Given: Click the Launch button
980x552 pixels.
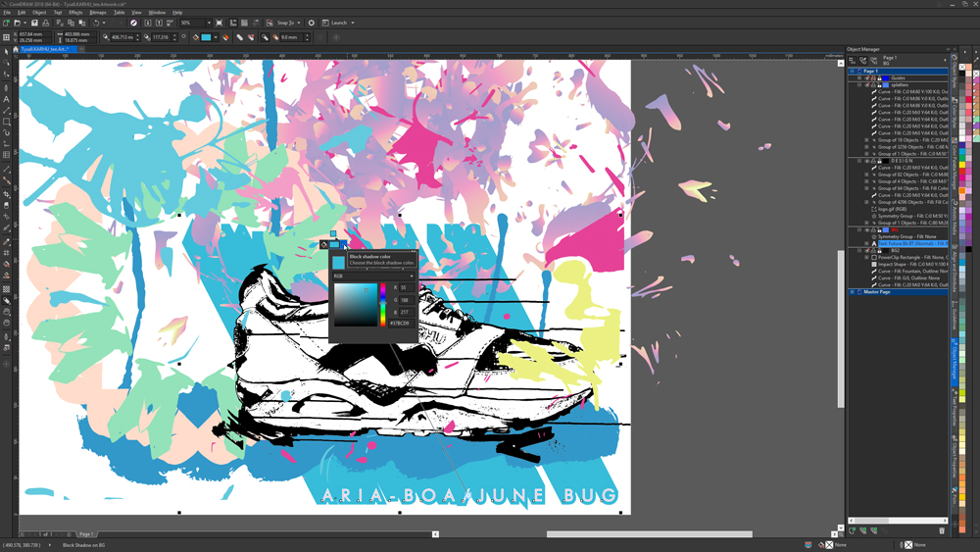Looking at the screenshot, I should pyautogui.click(x=338, y=23).
